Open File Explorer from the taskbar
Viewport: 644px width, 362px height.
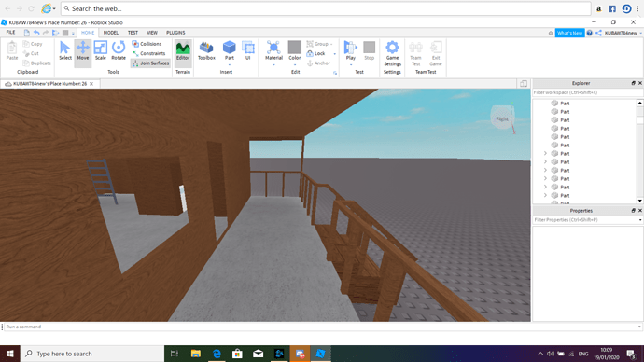(x=195, y=354)
